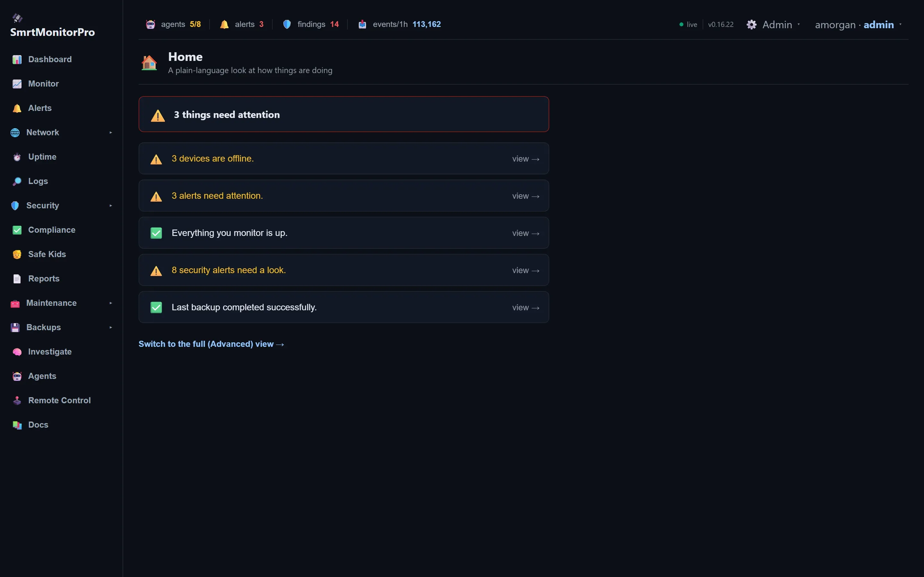Viewport: 924px width, 577px height.
Task: Click the Investigate brain icon
Action: coord(17,352)
